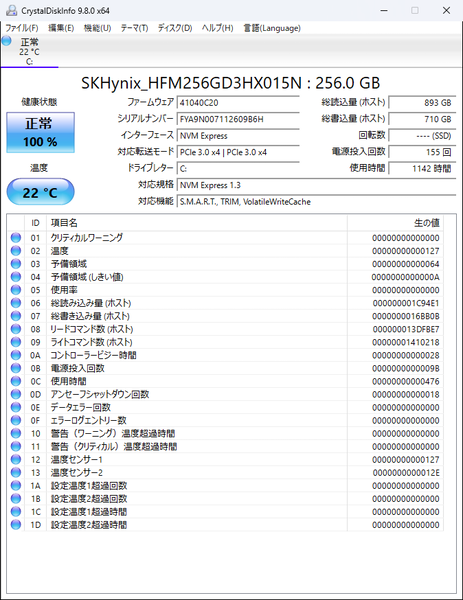Click status circle for 温度センサー1 row
The height and width of the screenshot is (600, 463).
[x=16, y=459]
